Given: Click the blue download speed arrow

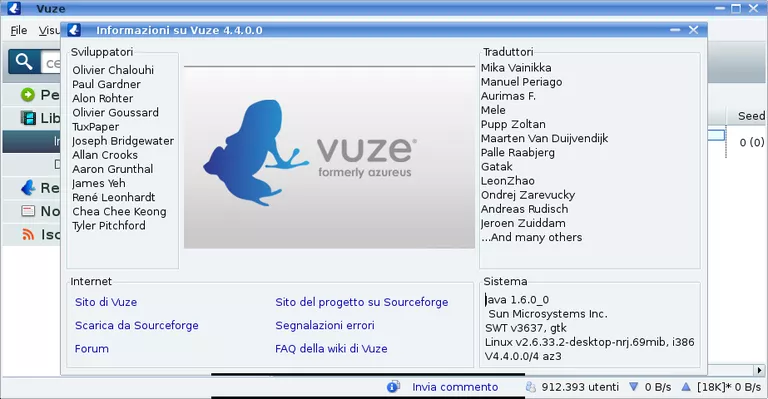Looking at the screenshot, I should tap(633, 387).
